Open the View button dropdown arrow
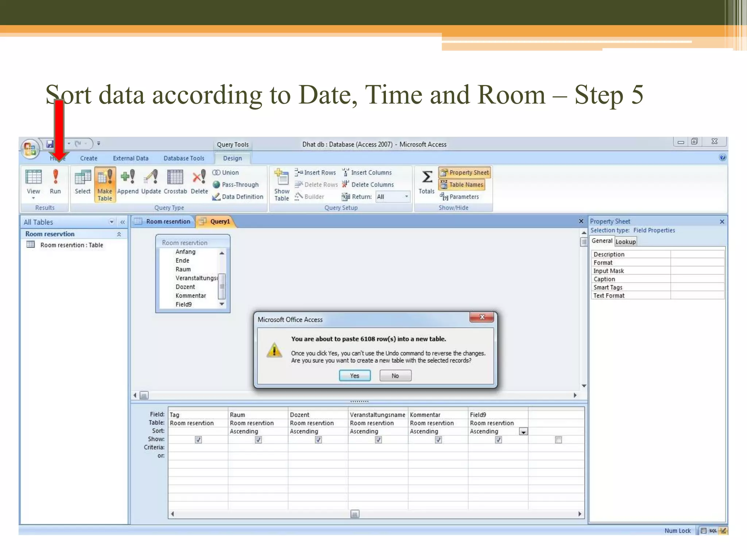This screenshot has width=747, height=560. tap(33, 198)
